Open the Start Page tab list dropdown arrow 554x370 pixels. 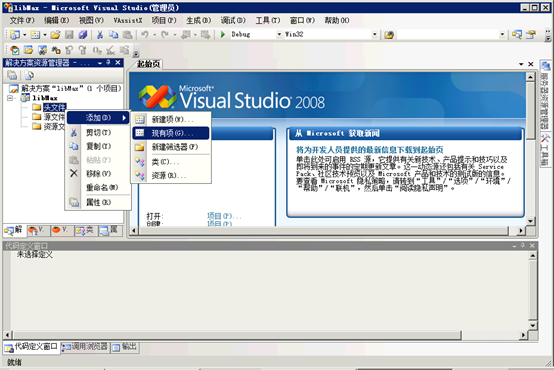[x=521, y=64]
